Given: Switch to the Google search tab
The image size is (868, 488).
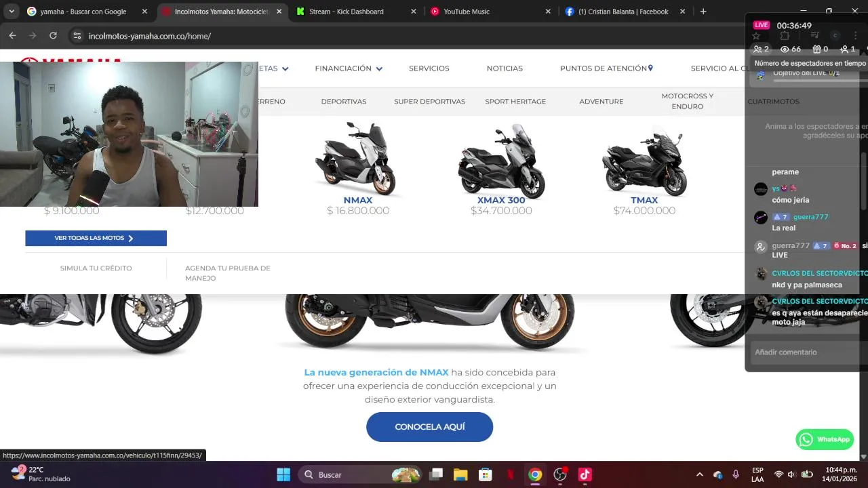Looking at the screenshot, I should [87, 12].
